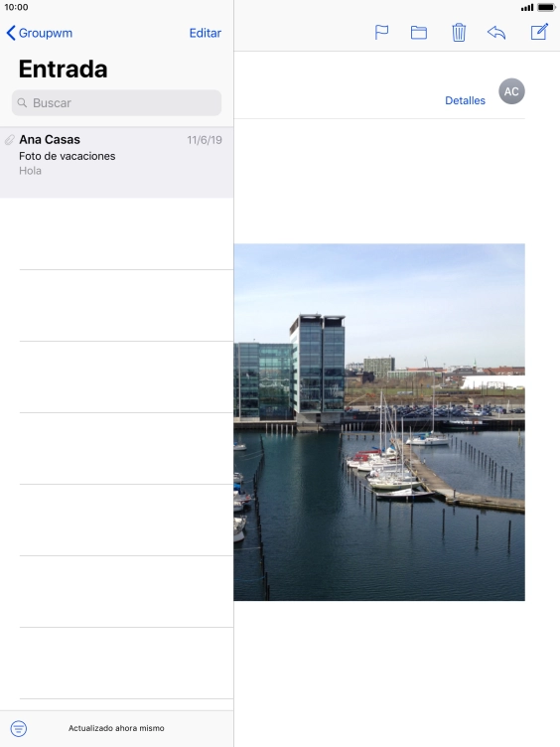Tap Editar to edit inbox

click(206, 33)
